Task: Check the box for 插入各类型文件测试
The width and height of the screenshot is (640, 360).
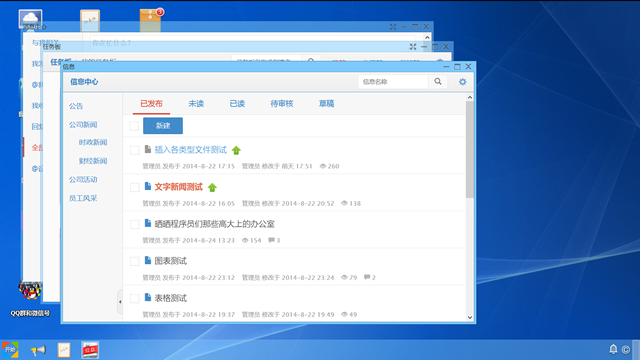Action: [x=134, y=150]
